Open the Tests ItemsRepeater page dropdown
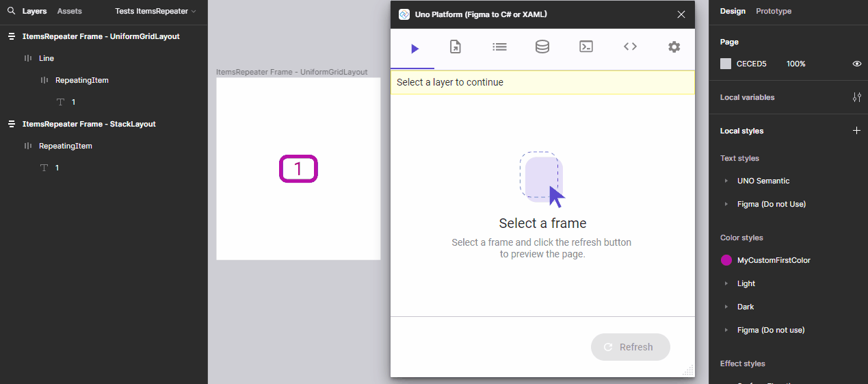Screen dimensions: 868x384 point(155,12)
